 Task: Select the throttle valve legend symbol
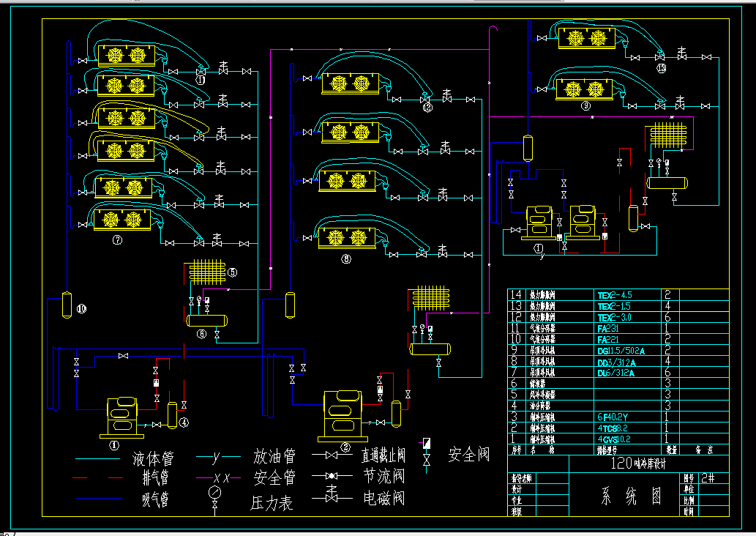[332, 476]
